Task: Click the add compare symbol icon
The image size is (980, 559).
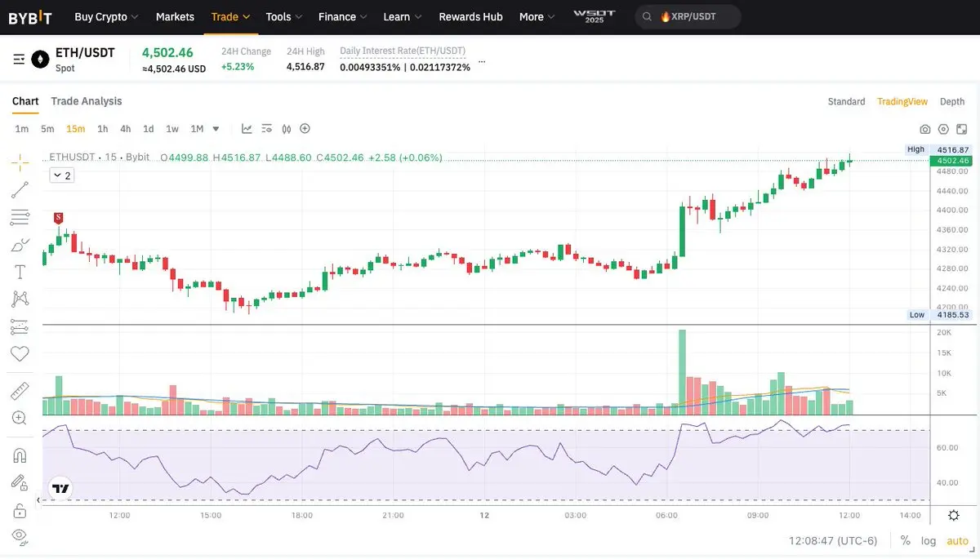Action: (305, 128)
